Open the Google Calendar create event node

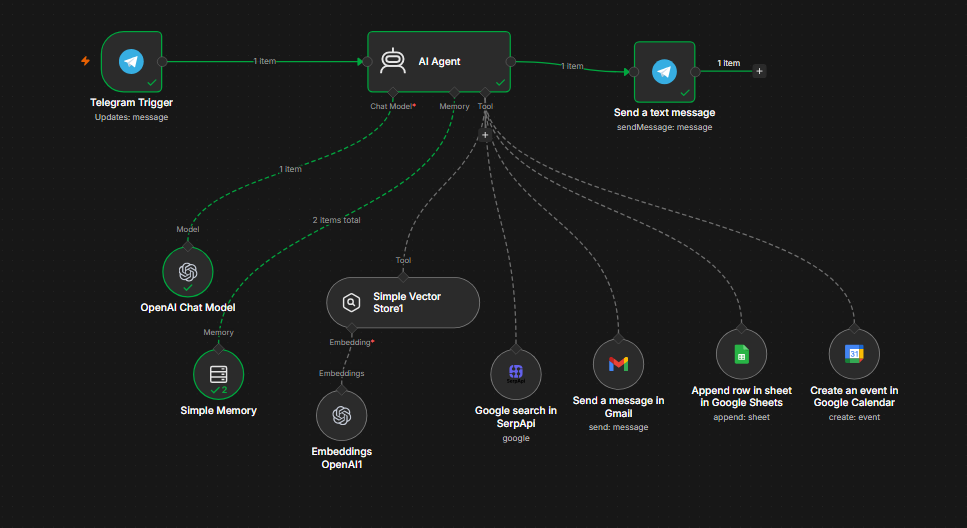(x=854, y=354)
